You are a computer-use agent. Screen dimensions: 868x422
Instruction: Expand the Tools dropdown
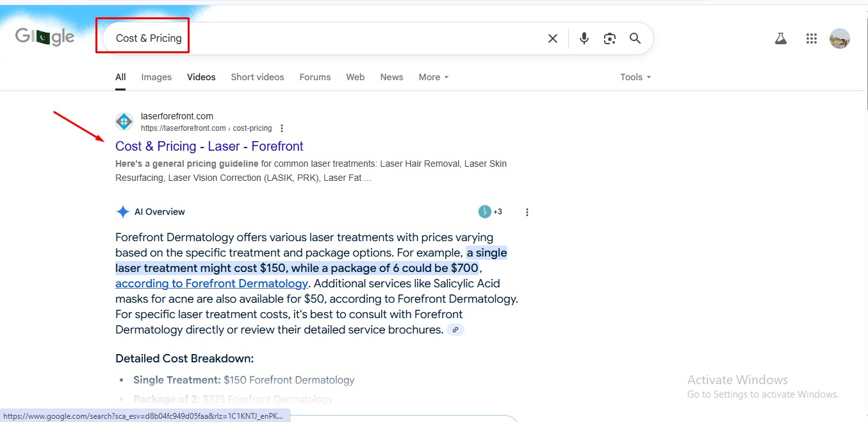tap(635, 77)
